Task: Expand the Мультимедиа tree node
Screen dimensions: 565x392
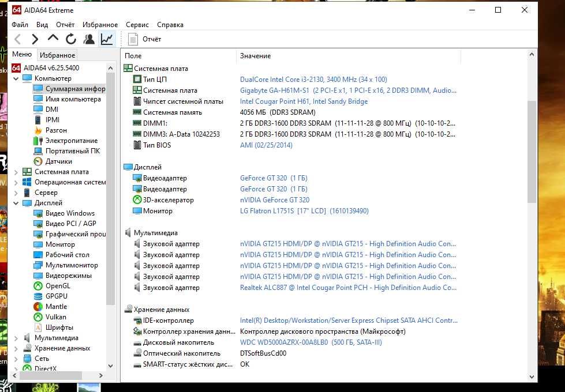Action: pos(16,338)
